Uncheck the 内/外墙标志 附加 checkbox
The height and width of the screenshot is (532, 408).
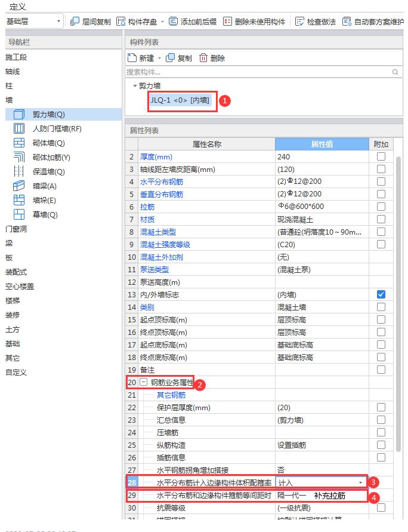[381, 294]
